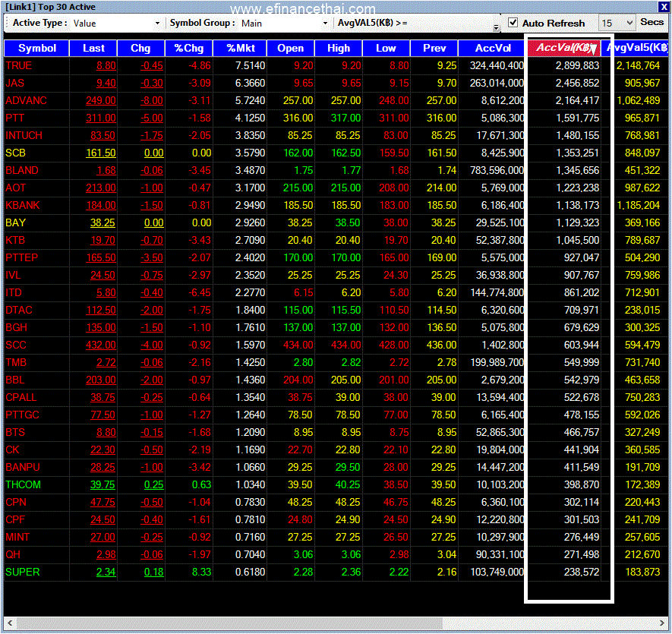This screenshot has height=634, width=672.
Task: Click KBANK AvgVal5 value 1,185,204
Action: (638, 205)
